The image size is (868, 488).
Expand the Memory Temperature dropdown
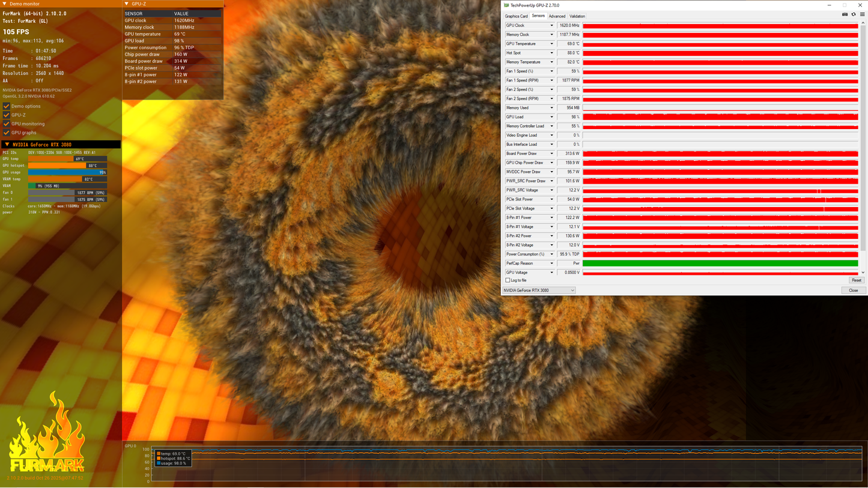click(x=551, y=62)
